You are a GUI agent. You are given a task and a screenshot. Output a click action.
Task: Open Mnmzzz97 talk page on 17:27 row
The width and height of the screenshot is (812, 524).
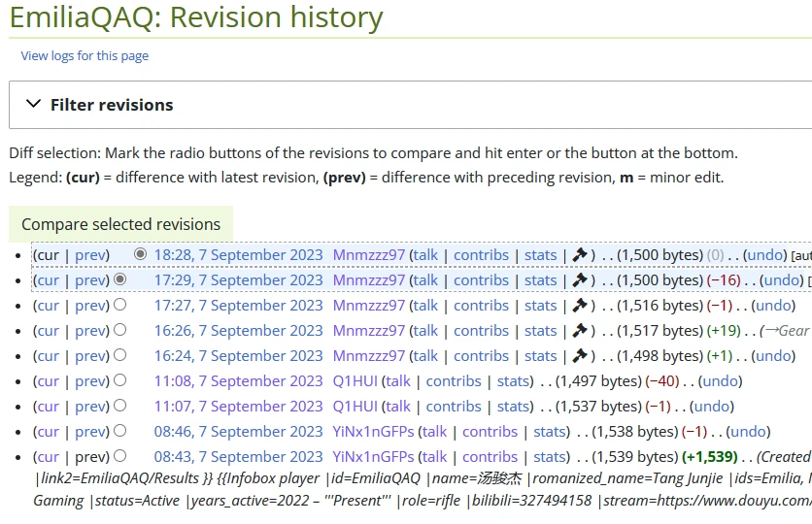point(425,306)
